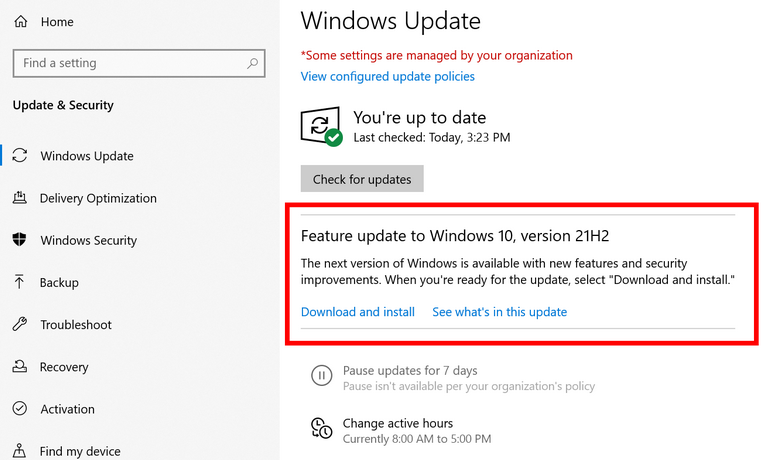The image size is (769, 460).
Task: Open Change active hours option
Action: pyautogui.click(x=398, y=423)
